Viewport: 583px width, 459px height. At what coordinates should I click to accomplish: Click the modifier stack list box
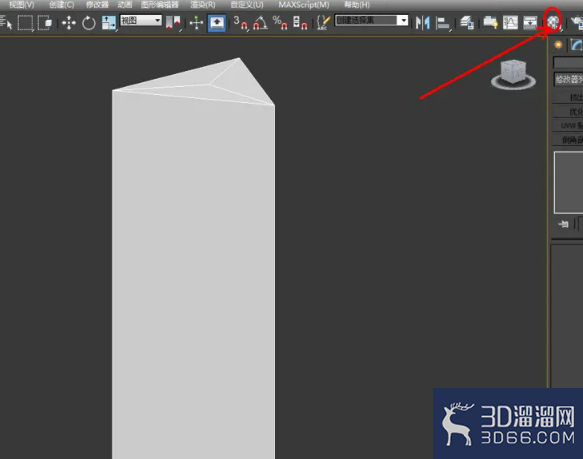pos(568,182)
